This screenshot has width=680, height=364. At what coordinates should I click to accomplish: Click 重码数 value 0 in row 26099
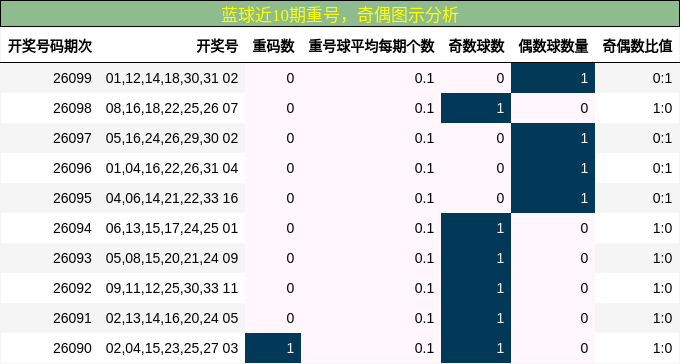pos(290,78)
